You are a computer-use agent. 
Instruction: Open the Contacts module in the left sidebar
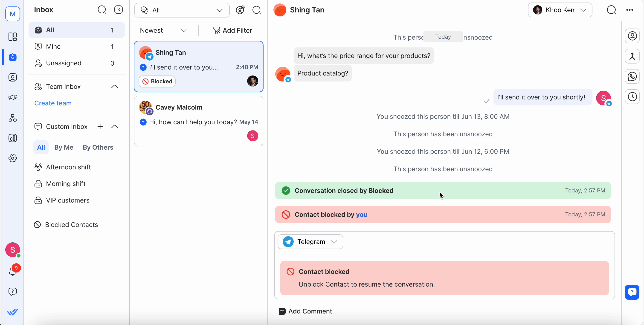coord(12,78)
